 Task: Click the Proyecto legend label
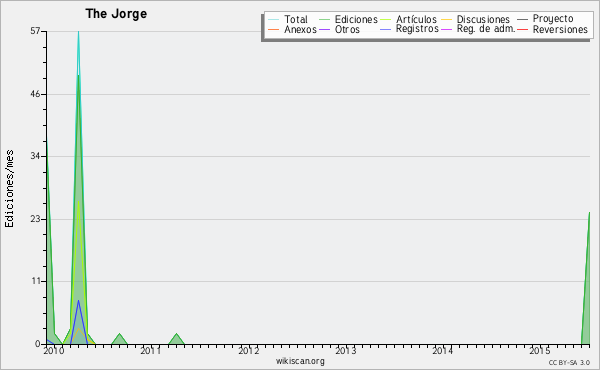553,18
